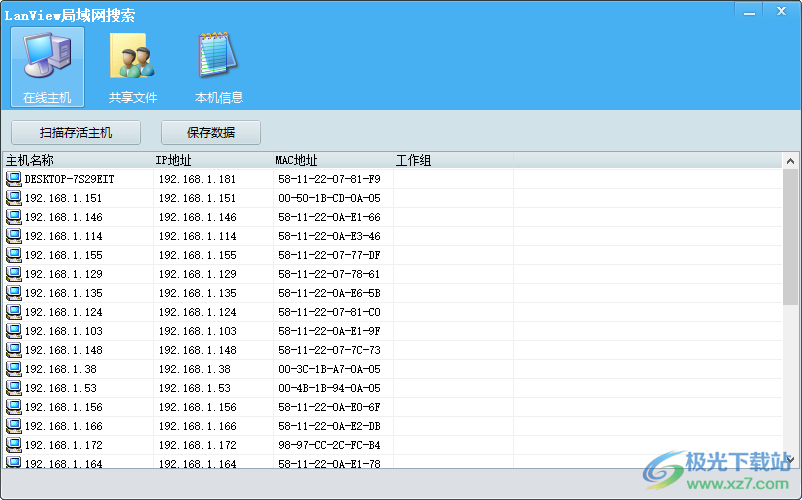Click MAC address 58-11-22-0A-E1-9F
Image resolution: width=802 pixels, height=500 pixels.
click(x=329, y=331)
